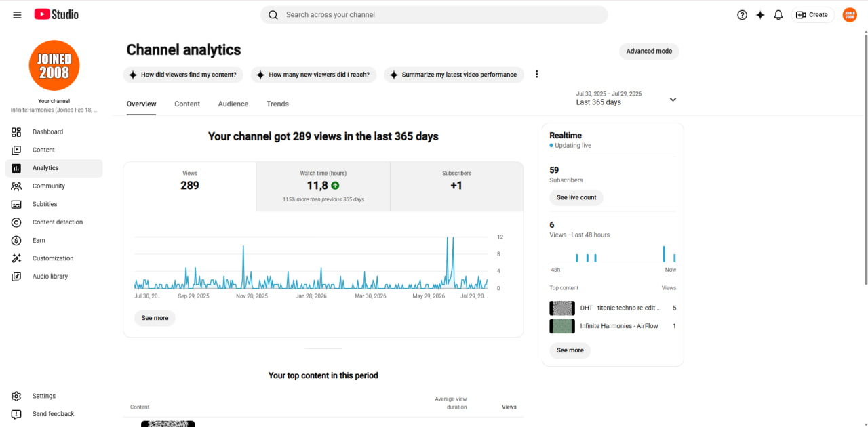Open the notifications bell
Image resolution: width=868 pixels, height=427 pixels.
(778, 15)
